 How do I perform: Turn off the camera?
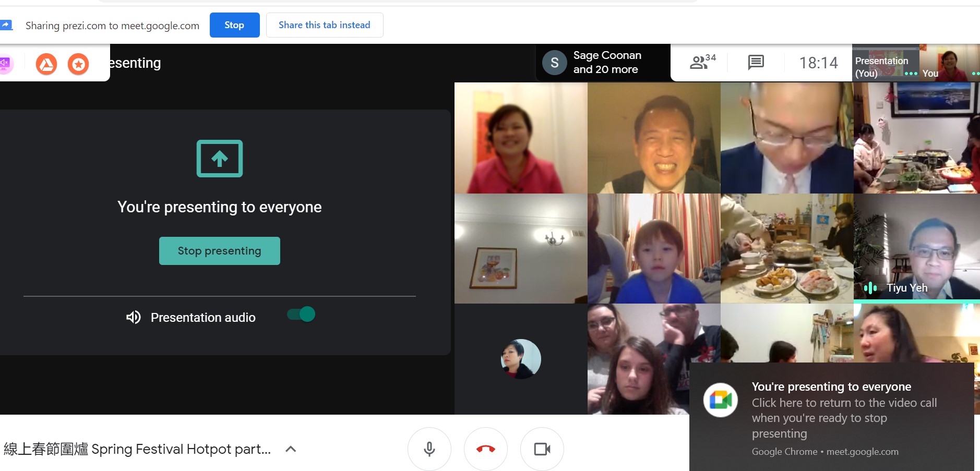[x=542, y=449]
